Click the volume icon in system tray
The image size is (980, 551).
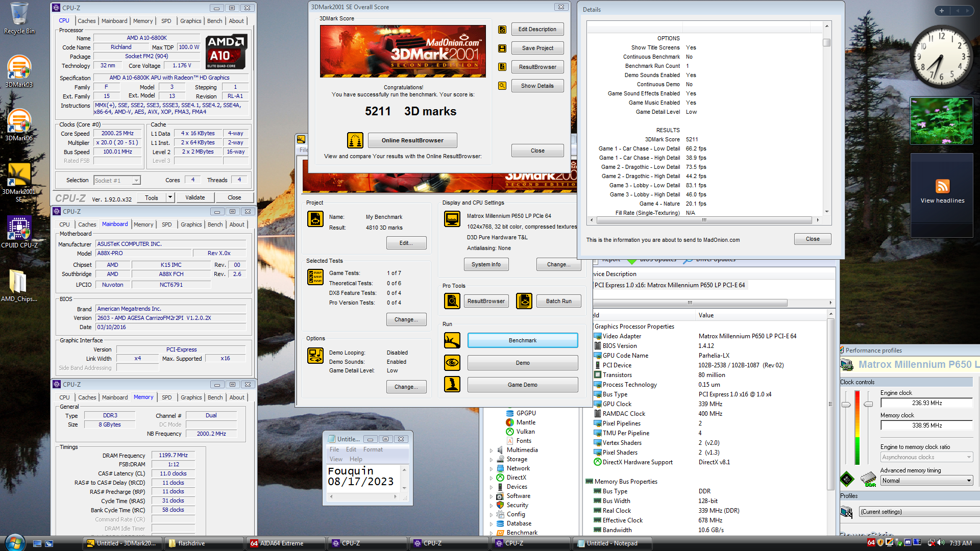tap(941, 543)
